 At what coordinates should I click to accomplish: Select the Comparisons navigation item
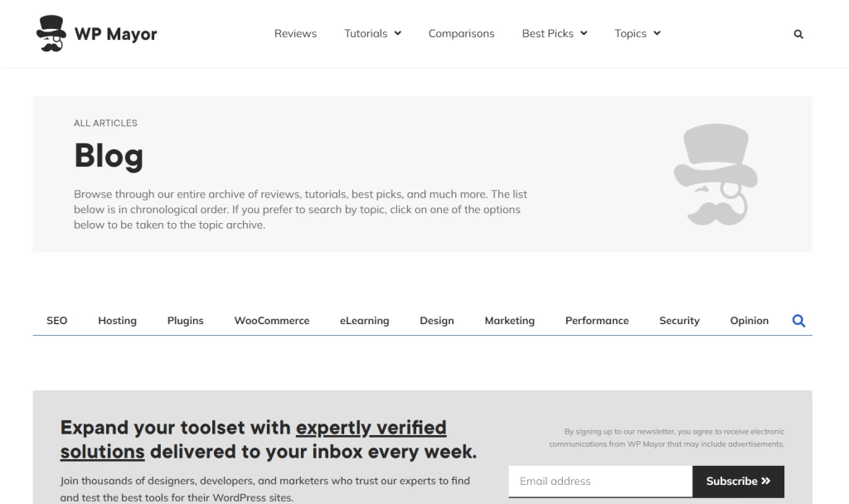(461, 33)
